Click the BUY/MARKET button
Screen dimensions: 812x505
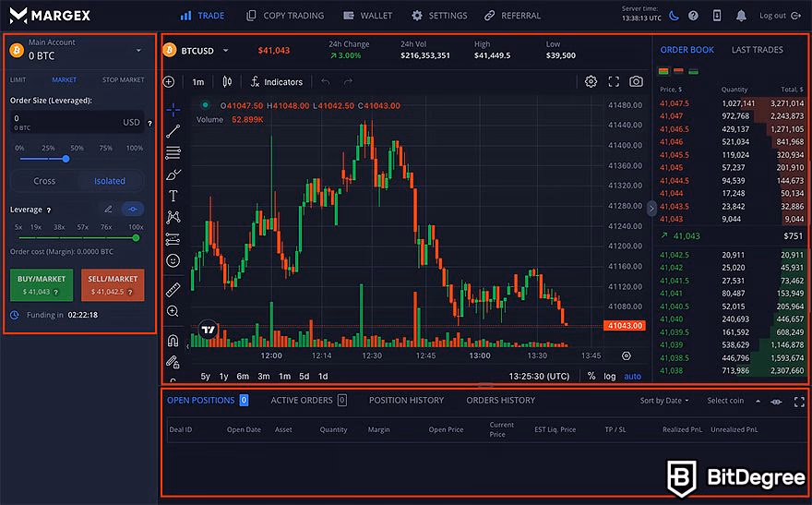click(42, 285)
